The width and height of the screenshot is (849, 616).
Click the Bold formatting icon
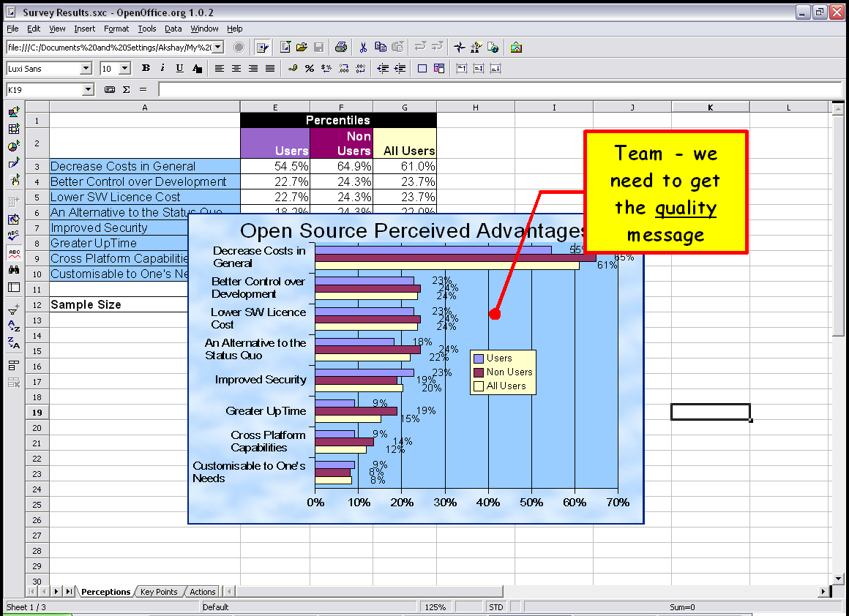coord(146,68)
